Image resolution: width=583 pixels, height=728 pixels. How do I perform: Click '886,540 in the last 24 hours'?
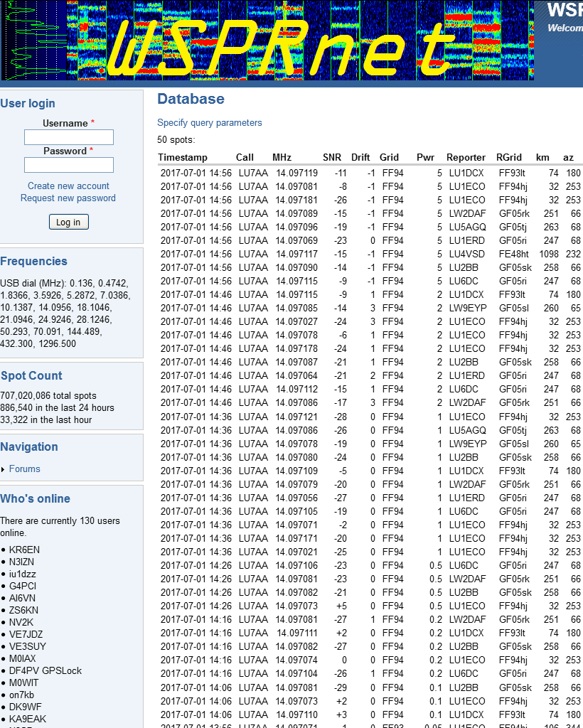click(x=57, y=407)
